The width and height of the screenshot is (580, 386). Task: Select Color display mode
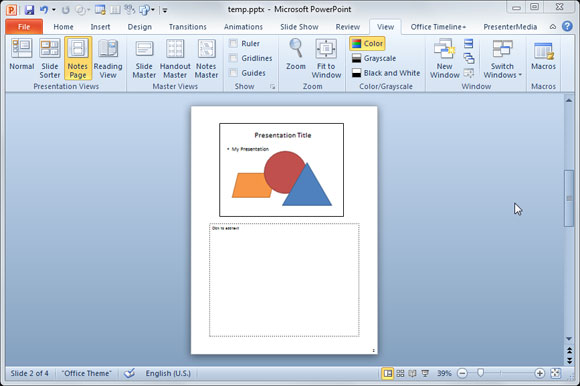[367, 44]
